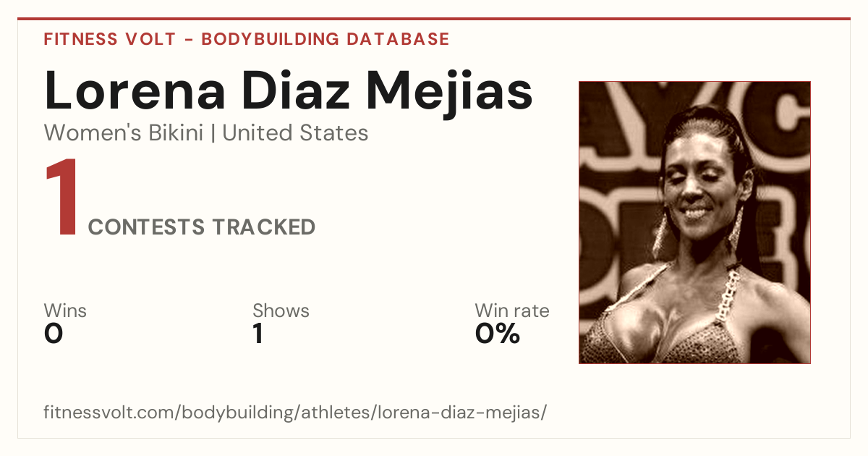The height and width of the screenshot is (456, 868).
Task: Click the 0% win rate value
Action: pos(498,334)
